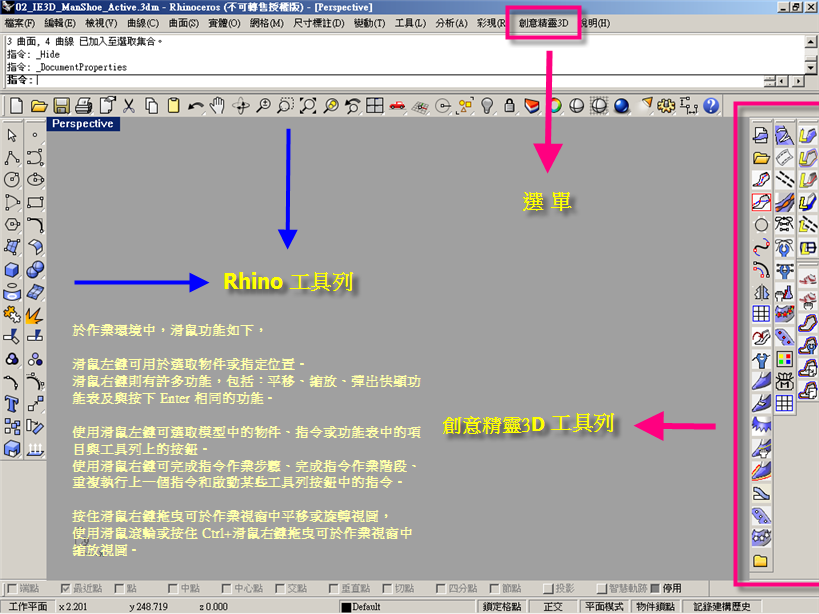819x614 pixels.
Task: Click the blue Render sphere icon
Action: (x=621, y=106)
